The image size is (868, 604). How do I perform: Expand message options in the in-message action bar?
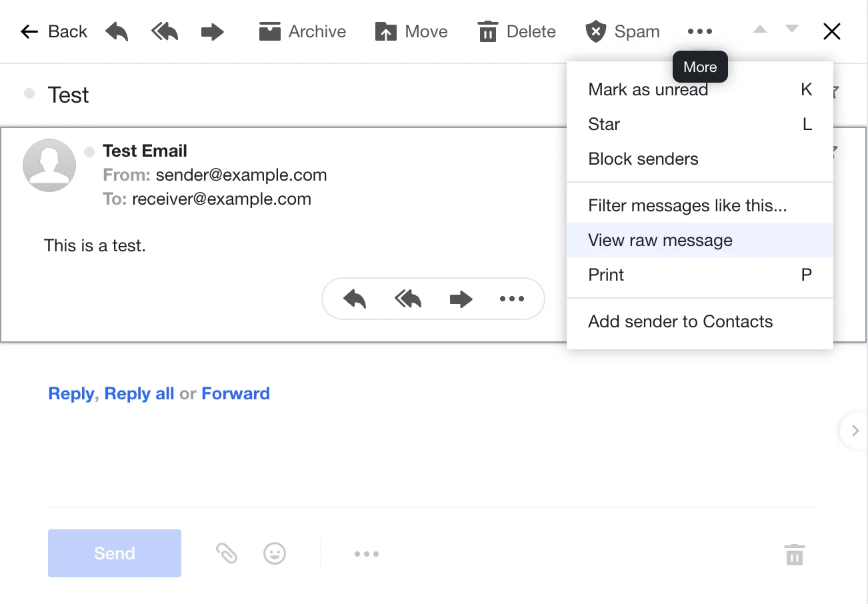click(x=511, y=299)
